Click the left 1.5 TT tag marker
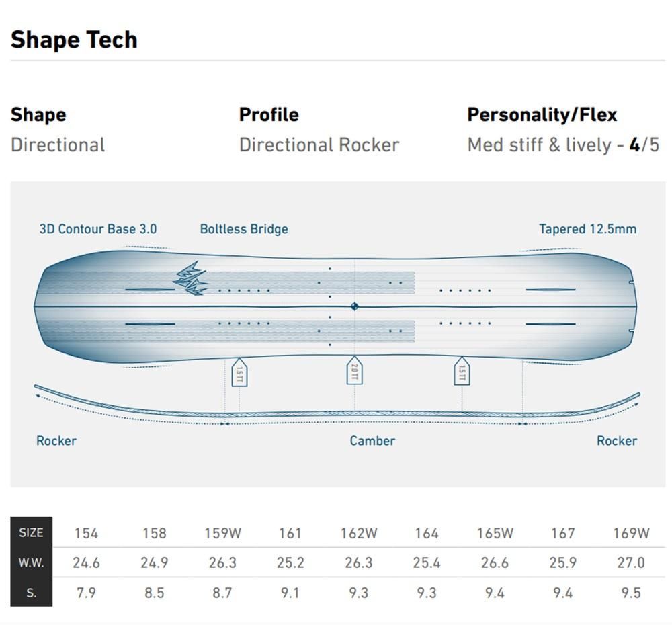 click(239, 372)
